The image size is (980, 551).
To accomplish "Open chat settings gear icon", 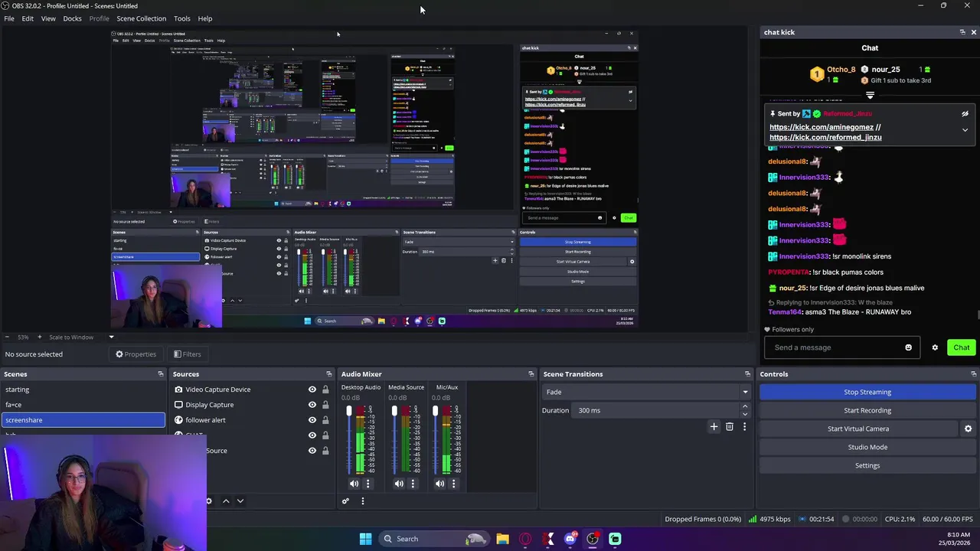I will coord(935,347).
